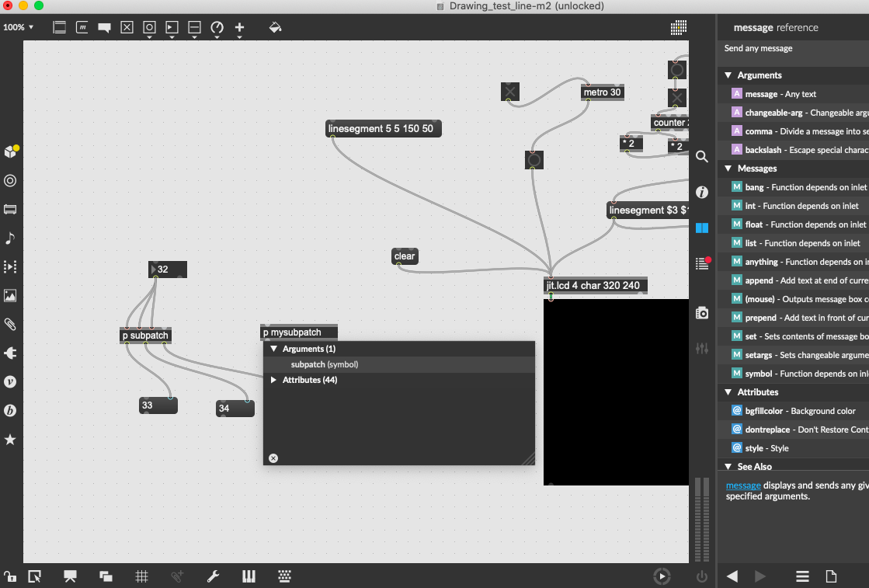The width and height of the screenshot is (869, 588).
Task: Click the audio level meter in right sidebar
Action: 702,520
